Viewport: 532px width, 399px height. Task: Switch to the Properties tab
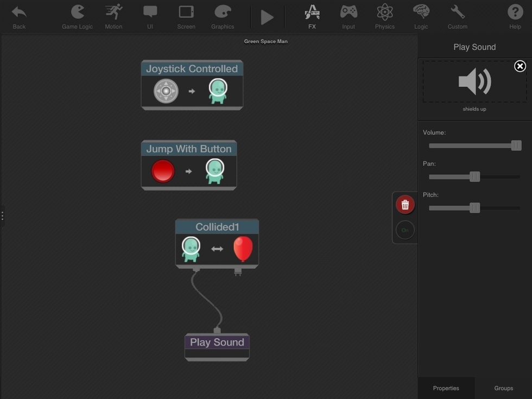(446, 388)
